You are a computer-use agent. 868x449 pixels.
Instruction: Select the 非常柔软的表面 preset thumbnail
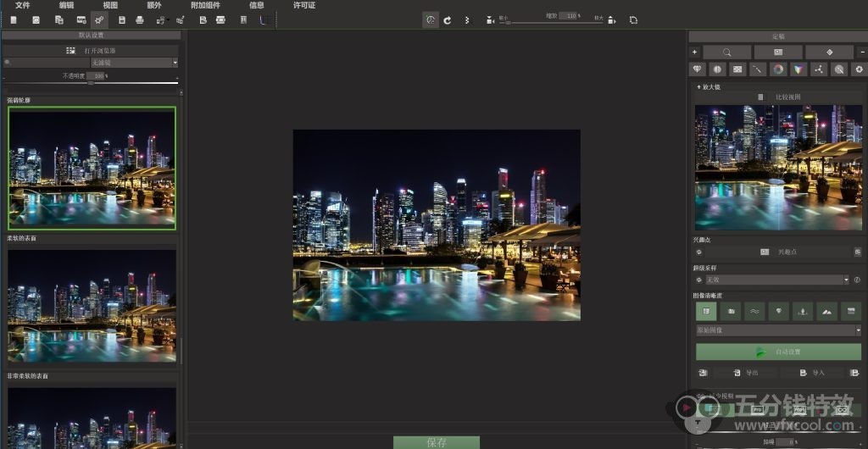pyautogui.click(x=92, y=418)
